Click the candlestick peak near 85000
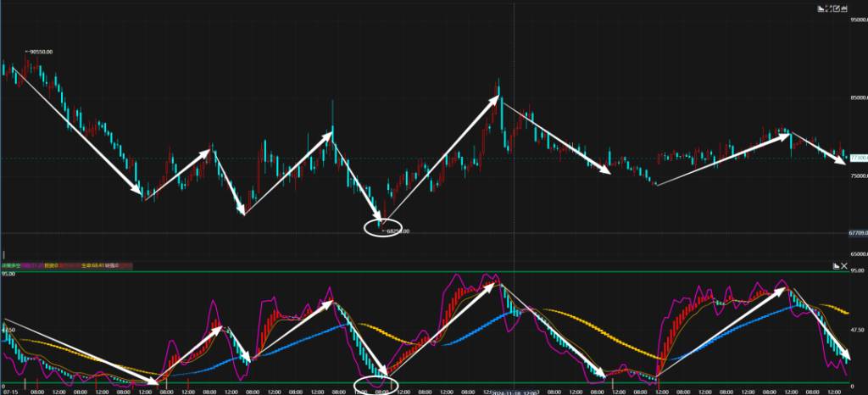 pos(498,82)
